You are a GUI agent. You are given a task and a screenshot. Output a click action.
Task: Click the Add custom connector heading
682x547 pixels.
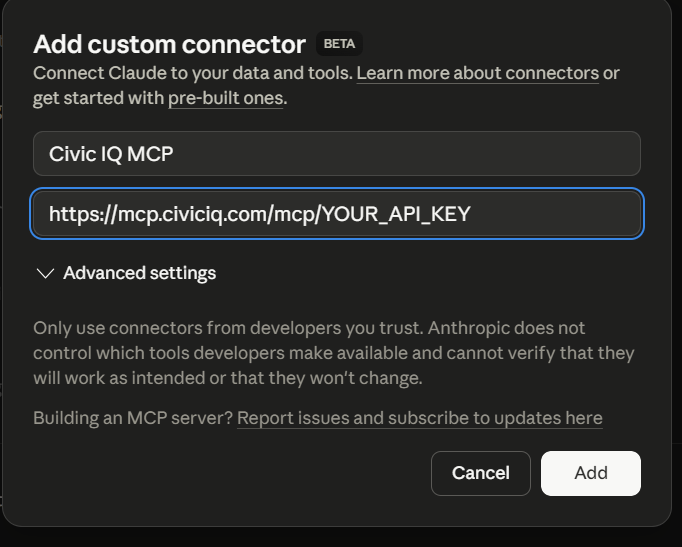tap(170, 44)
